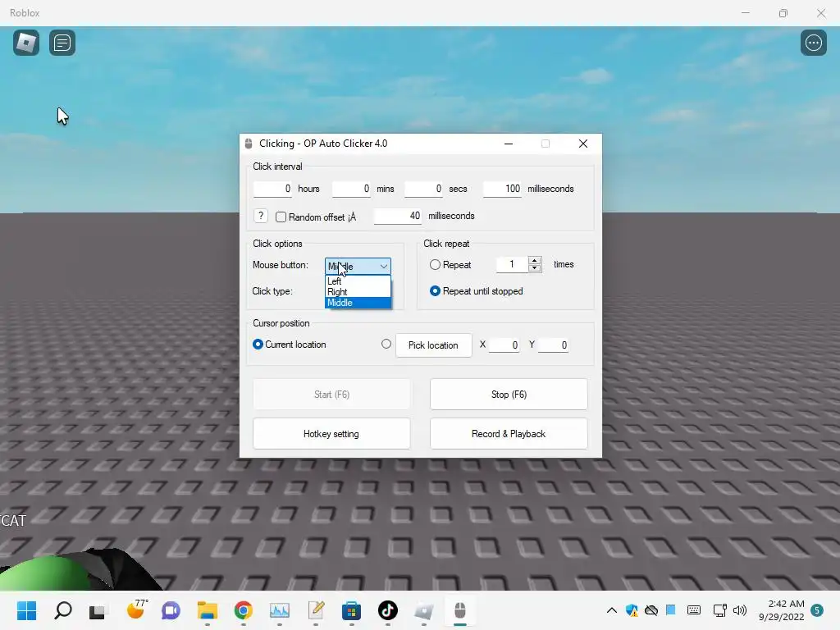
Task: Click the OP Auto Clicker taskbar icon
Action: click(x=460, y=610)
